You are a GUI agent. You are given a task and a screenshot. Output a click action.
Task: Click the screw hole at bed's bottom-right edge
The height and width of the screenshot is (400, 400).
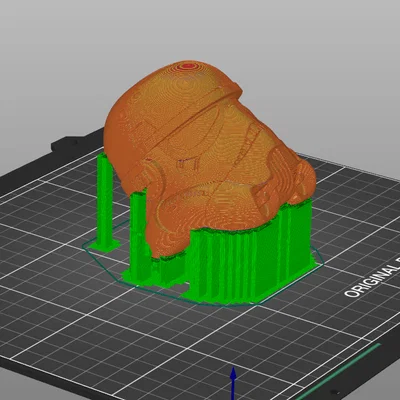(333, 392)
